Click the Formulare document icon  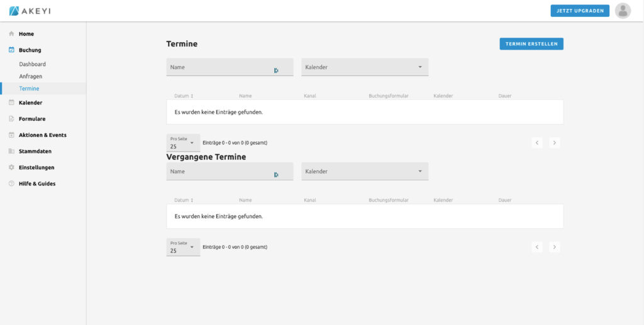coord(11,119)
